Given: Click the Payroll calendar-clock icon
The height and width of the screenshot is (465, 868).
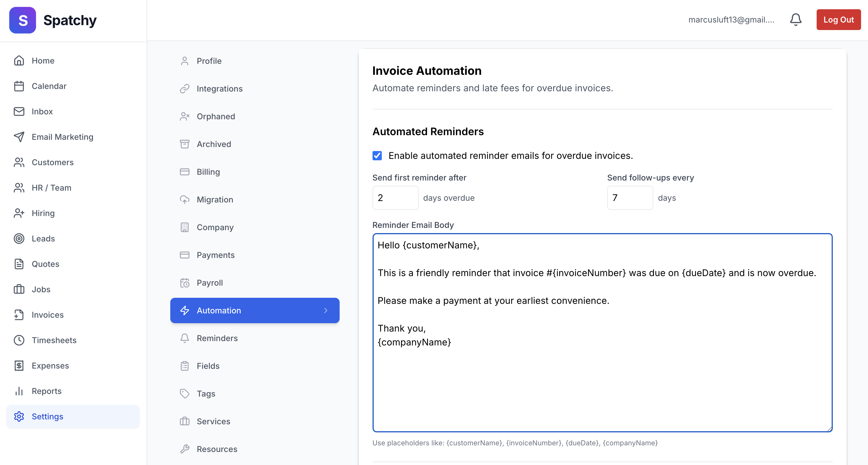Looking at the screenshot, I should [185, 283].
